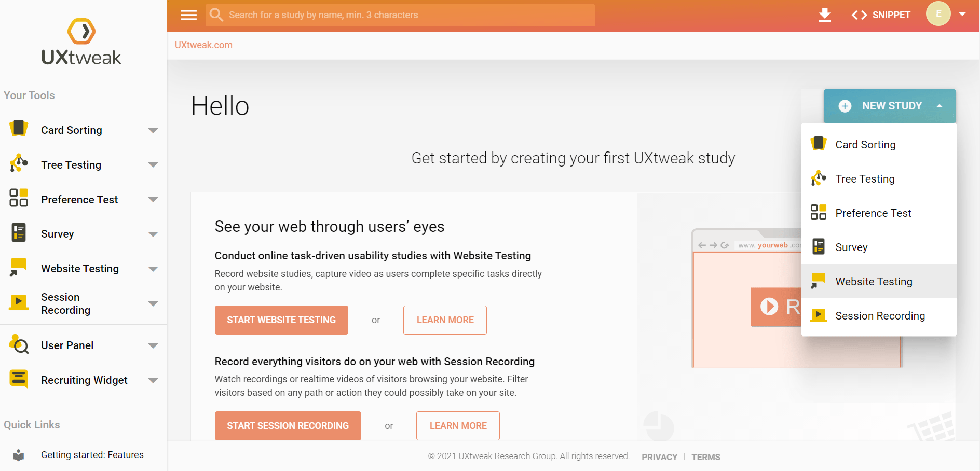Viewport: 980px width, 471px height.
Task: Expand the Preference Test sidebar arrow
Action: tap(153, 200)
